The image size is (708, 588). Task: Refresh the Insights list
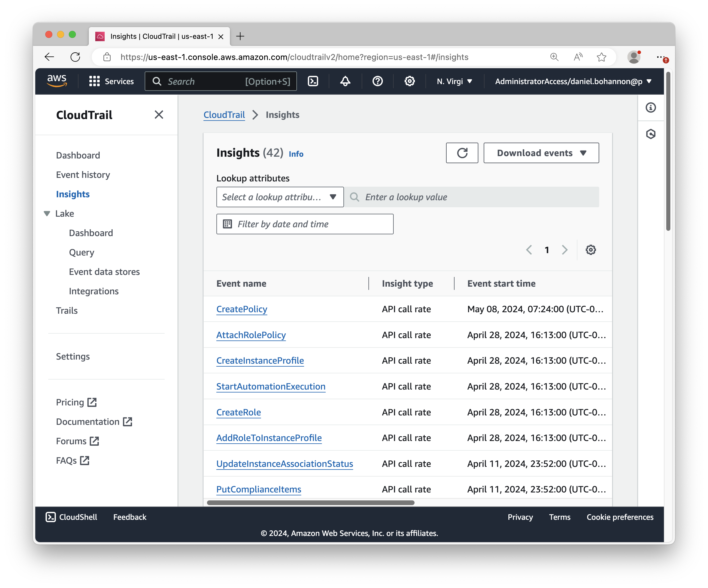(x=462, y=153)
